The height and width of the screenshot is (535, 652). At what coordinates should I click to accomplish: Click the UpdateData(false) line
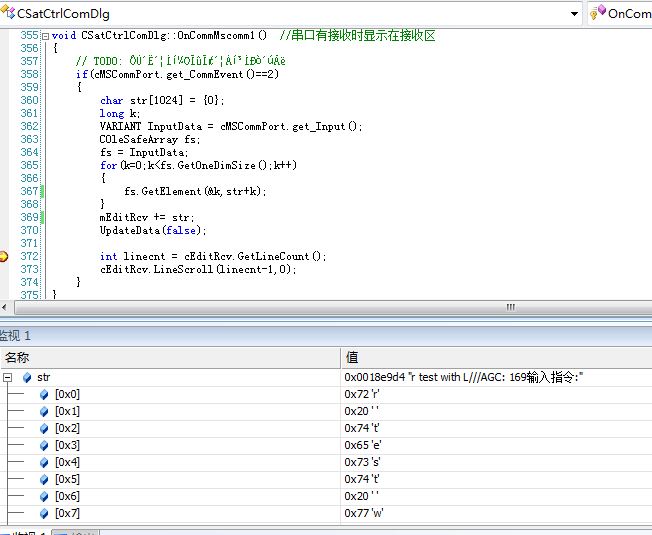[153, 230]
